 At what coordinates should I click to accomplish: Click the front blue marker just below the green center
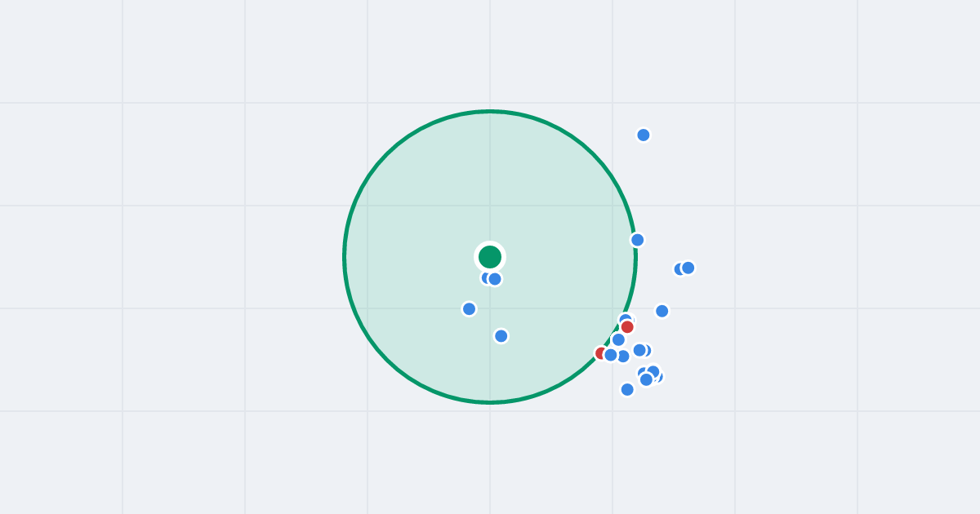[x=495, y=279]
